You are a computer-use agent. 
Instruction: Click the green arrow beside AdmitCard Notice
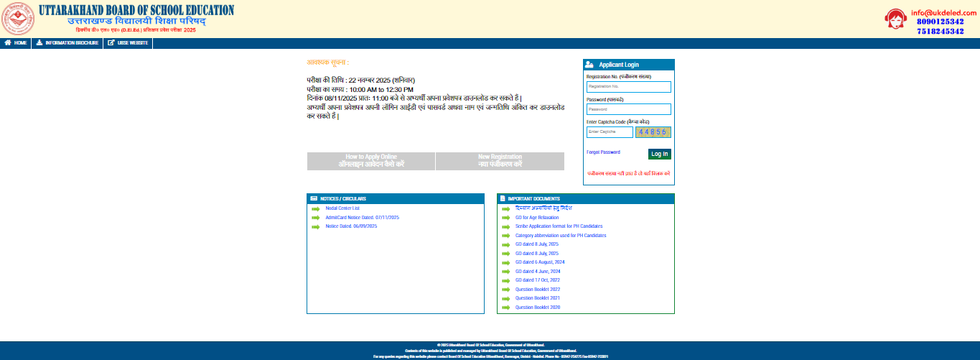click(x=315, y=217)
